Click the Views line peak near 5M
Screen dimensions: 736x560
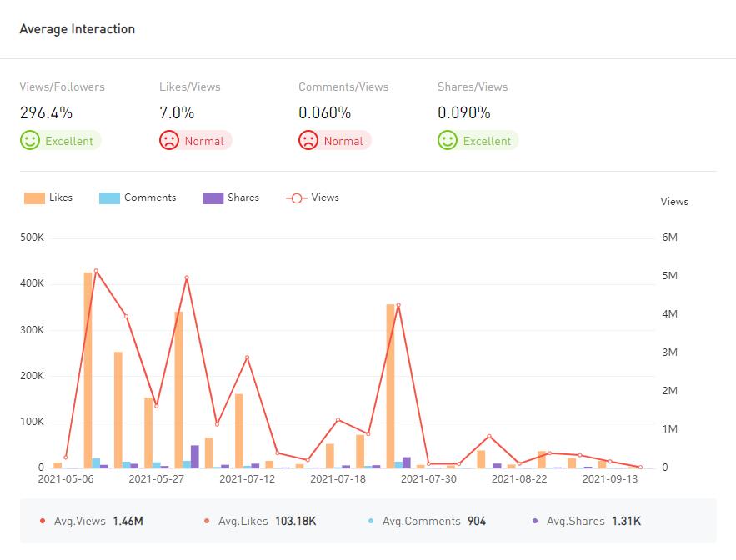coord(96,271)
